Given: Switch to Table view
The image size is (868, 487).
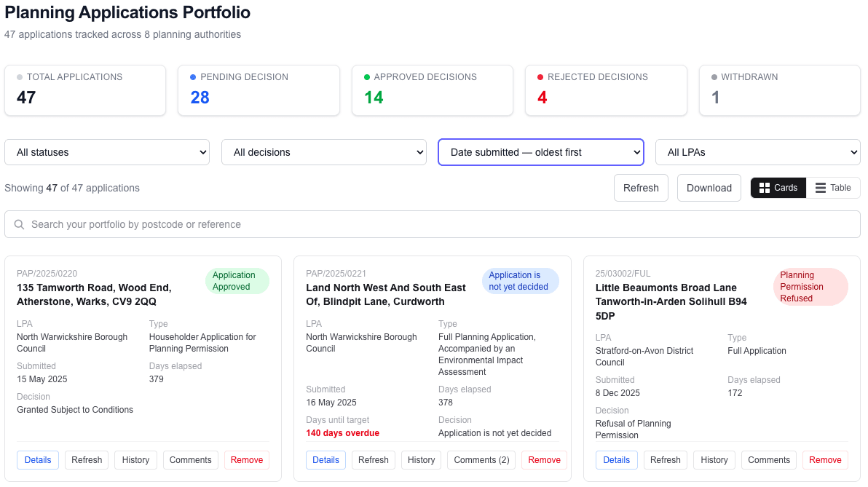Looking at the screenshot, I should [x=833, y=188].
